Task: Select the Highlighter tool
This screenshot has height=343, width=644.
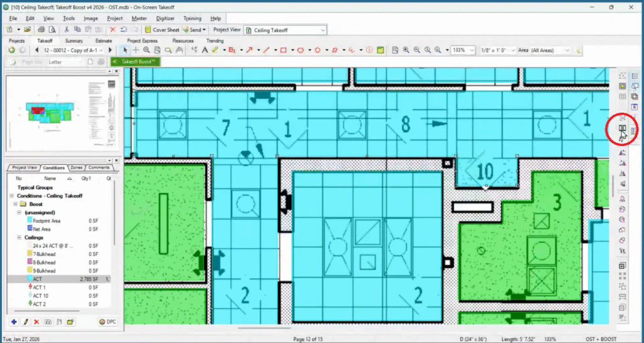Action: point(215,50)
